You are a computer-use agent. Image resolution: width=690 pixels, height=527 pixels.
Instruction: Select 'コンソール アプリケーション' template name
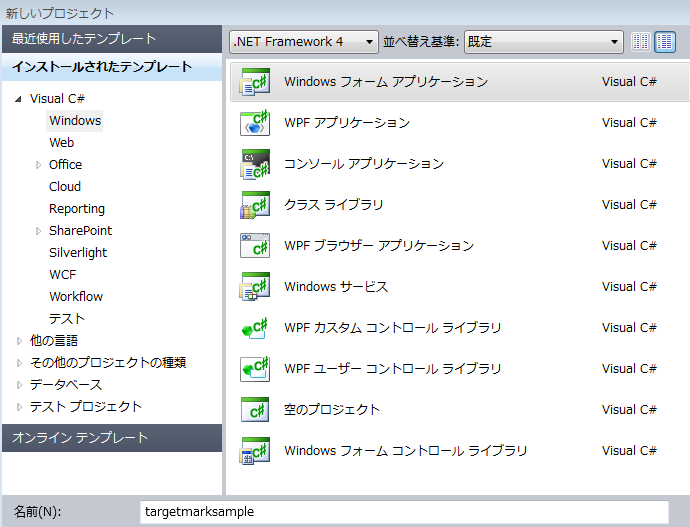click(x=364, y=164)
